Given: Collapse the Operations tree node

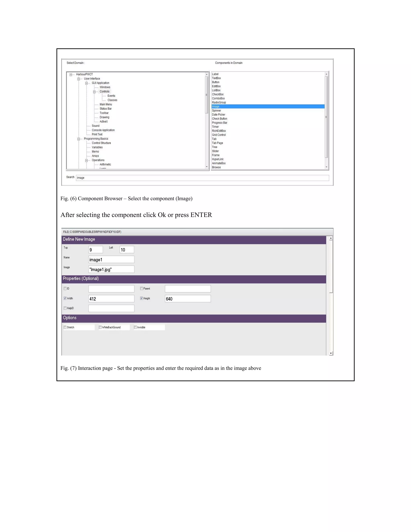Looking at the screenshot, I should coord(86,161).
